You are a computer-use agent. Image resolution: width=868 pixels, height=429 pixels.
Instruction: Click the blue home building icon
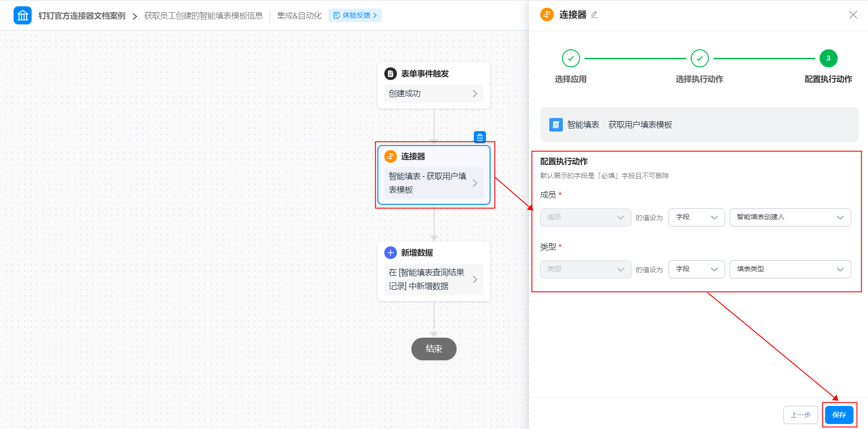coord(23,15)
